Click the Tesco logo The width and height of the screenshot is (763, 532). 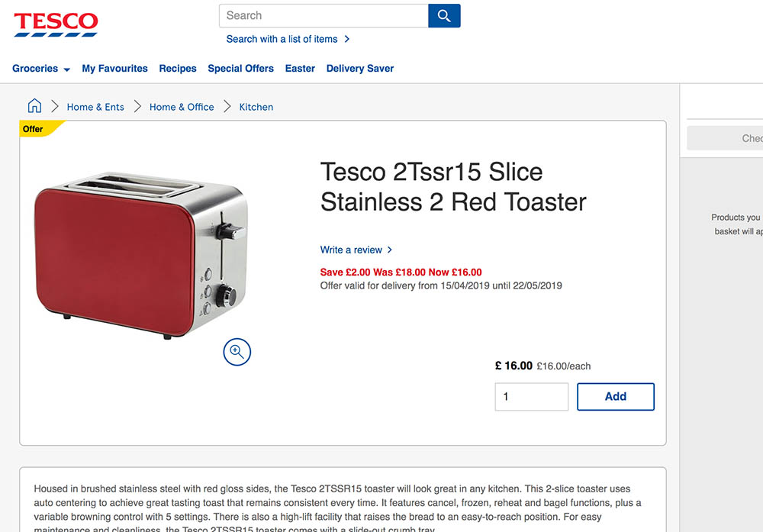click(56, 24)
